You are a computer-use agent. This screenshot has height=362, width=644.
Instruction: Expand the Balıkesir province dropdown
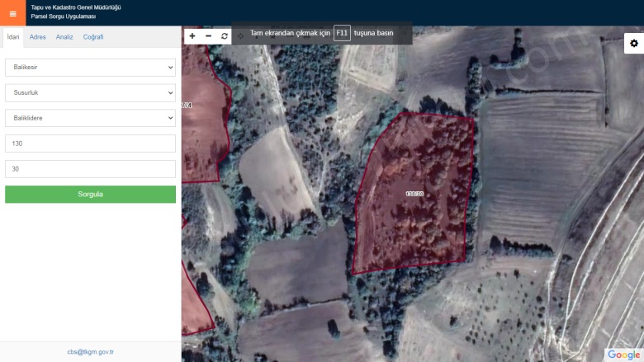coord(90,68)
